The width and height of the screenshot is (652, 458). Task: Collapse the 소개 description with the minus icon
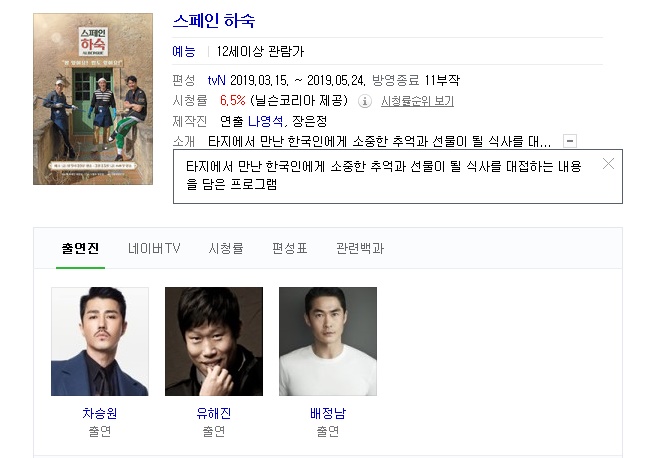[570, 141]
